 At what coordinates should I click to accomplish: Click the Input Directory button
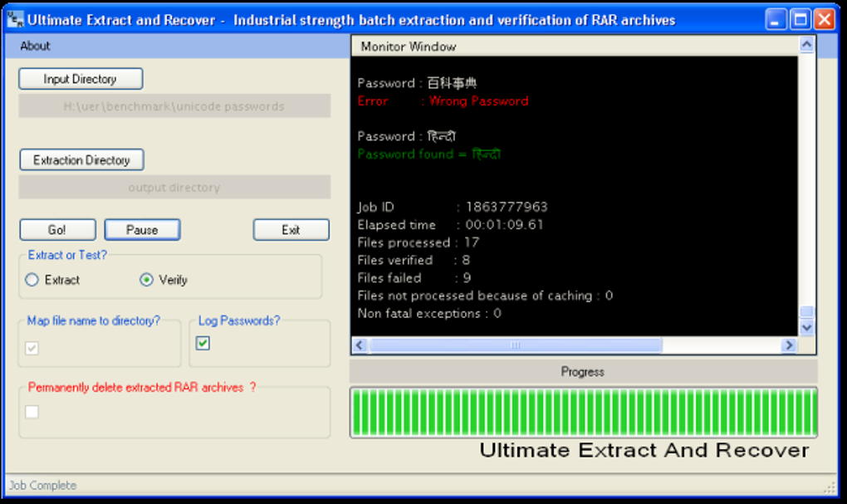pos(81,79)
